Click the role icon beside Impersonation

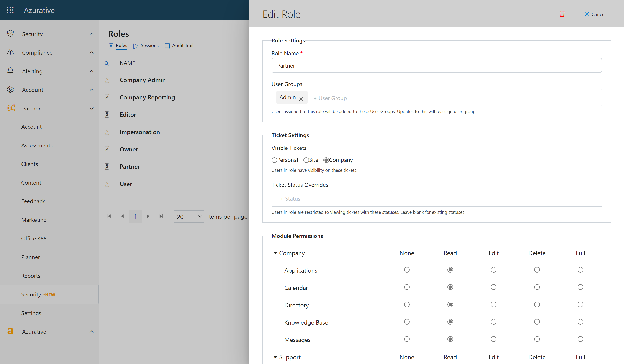coord(107,132)
